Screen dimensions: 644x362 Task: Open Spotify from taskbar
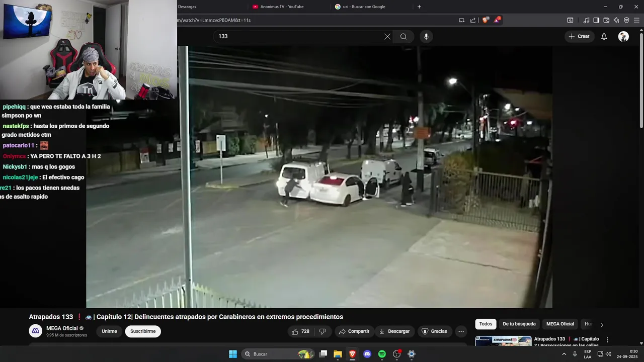tap(382, 354)
